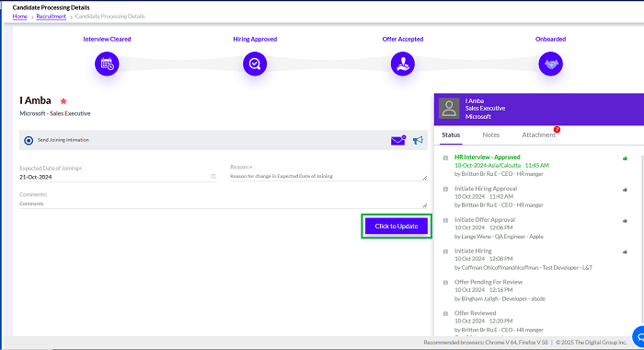Open the Onboarded handshake icon

coord(550,64)
